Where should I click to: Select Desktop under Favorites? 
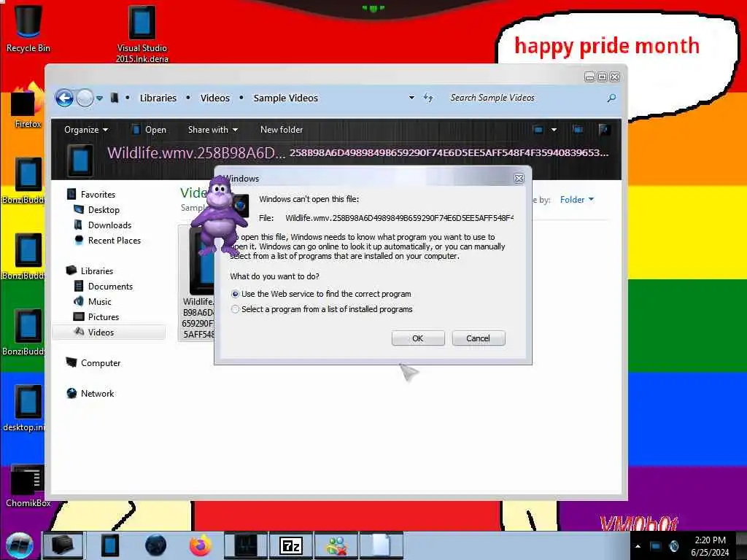coord(104,209)
